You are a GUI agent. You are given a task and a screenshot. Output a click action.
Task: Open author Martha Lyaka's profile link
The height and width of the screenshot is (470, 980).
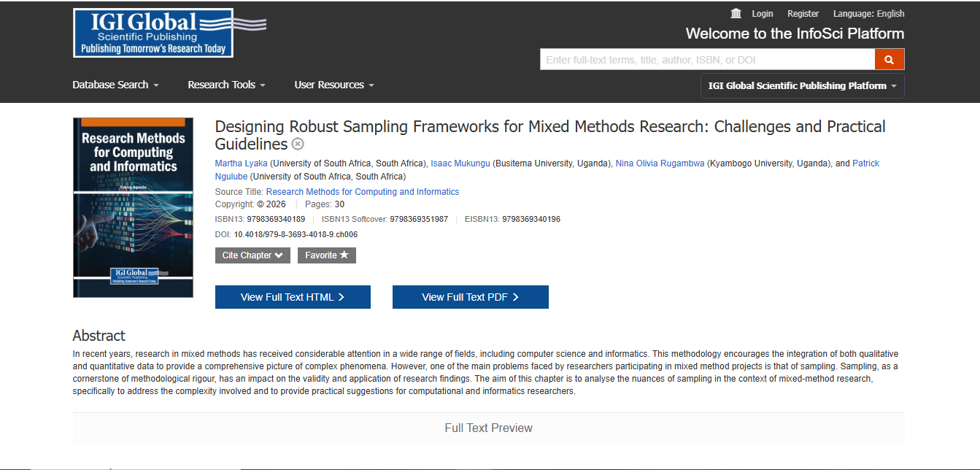click(241, 163)
